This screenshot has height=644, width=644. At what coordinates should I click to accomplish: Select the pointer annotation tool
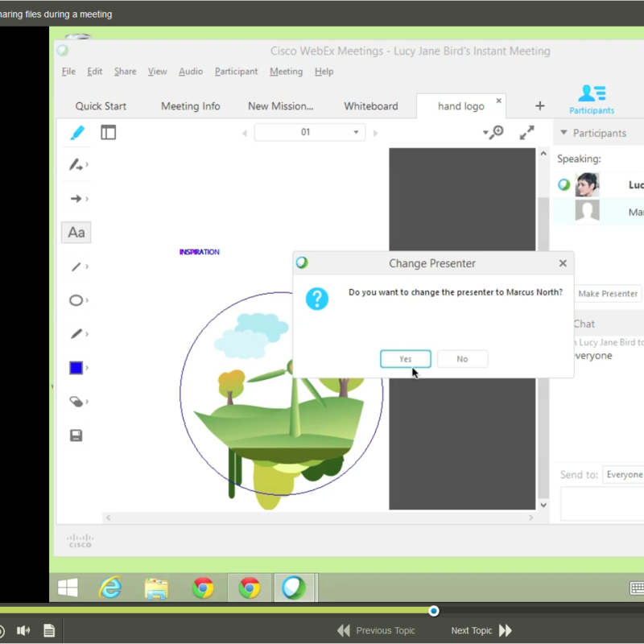[75, 165]
